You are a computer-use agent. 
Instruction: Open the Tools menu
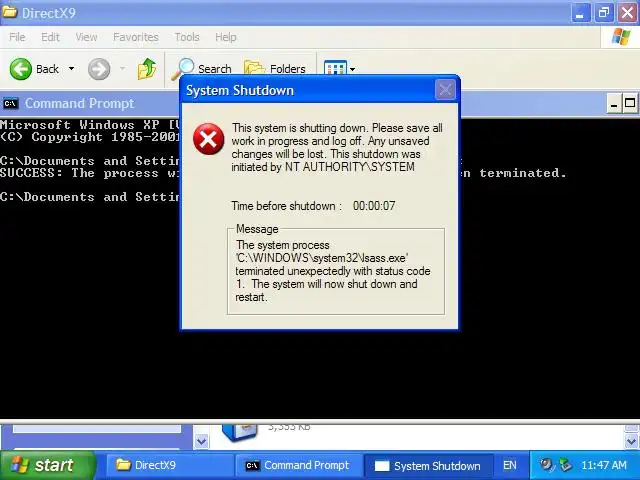tap(187, 37)
